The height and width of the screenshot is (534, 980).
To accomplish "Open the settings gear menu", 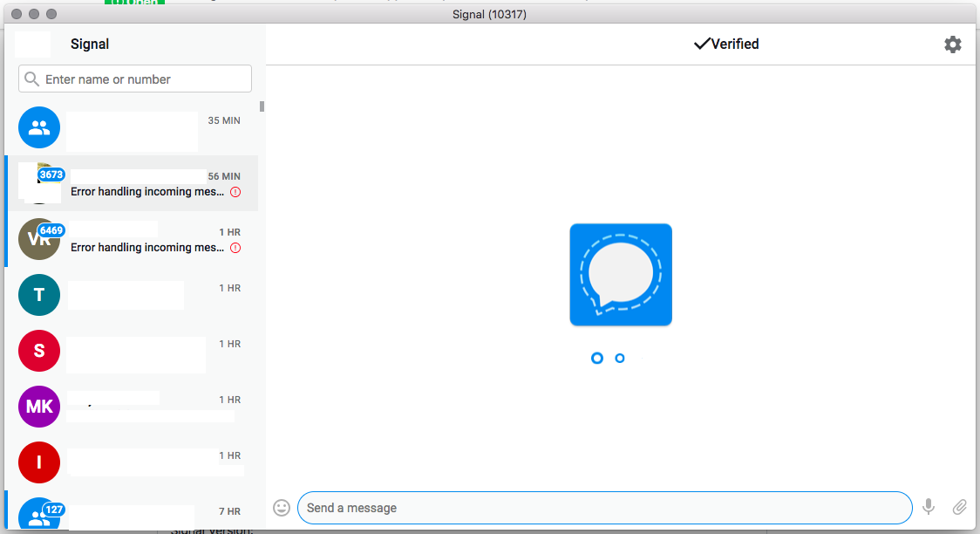I will pos(953,44).
